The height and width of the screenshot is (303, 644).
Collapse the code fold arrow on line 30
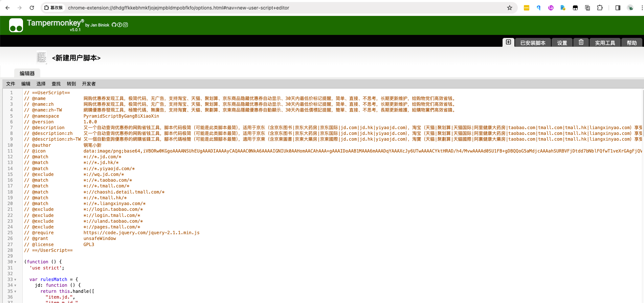click(x=15, y=262)
